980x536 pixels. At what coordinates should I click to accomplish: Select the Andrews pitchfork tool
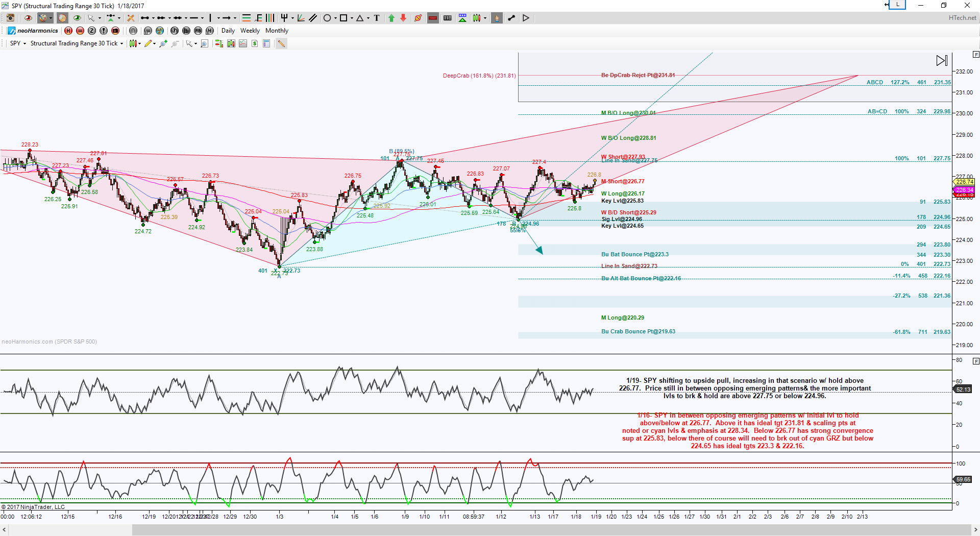point(285,18)
